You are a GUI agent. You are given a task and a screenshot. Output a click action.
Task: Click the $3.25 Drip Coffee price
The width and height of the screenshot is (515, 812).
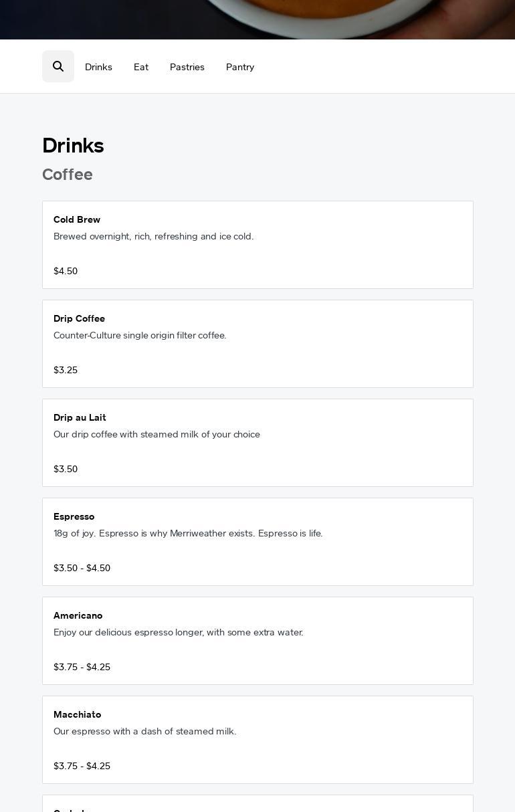tap(66, 370)
